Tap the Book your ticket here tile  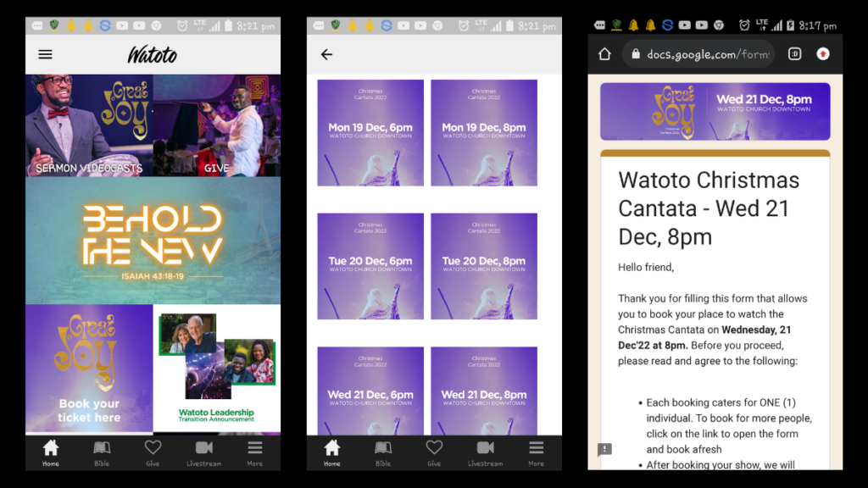tap(89, 368)
